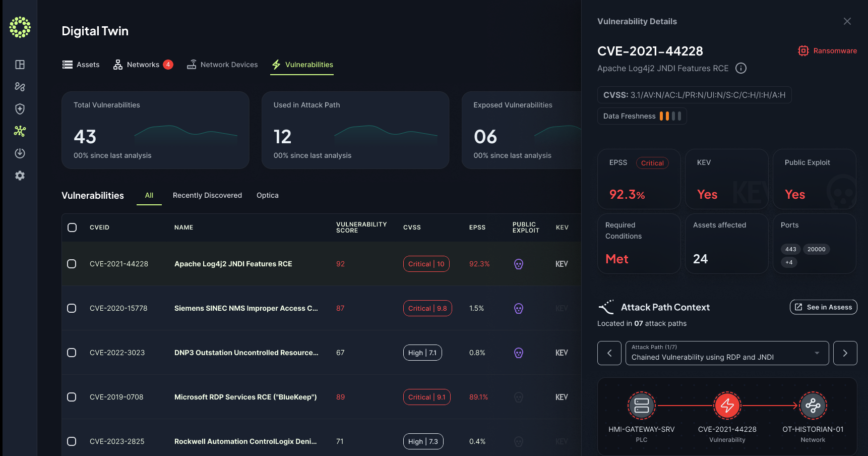
Task: Click the Attack Path Context branch icon
Action: tap(606, 307)
